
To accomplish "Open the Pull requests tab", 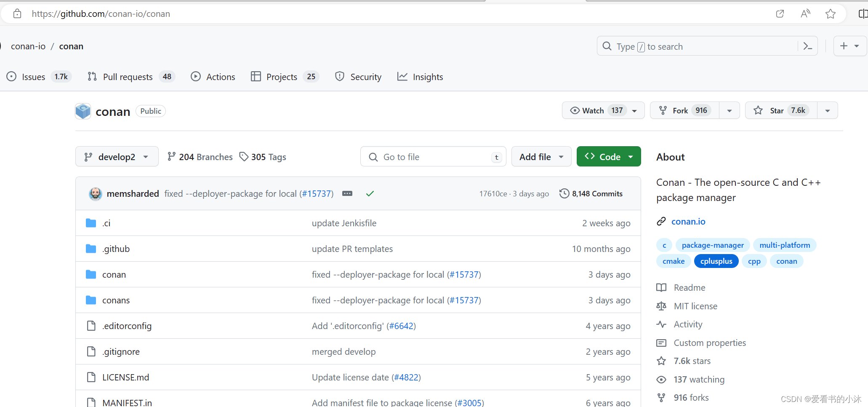I will coord(131,77).
